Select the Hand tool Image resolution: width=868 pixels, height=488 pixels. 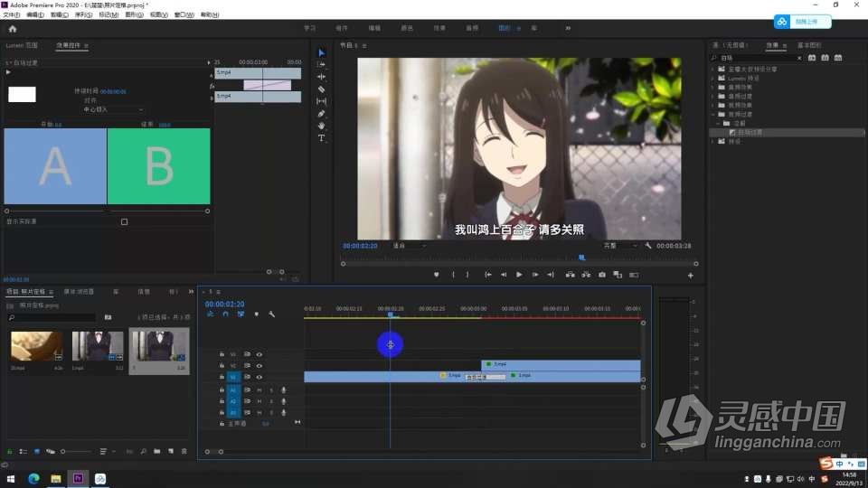[x=322, y=127]
